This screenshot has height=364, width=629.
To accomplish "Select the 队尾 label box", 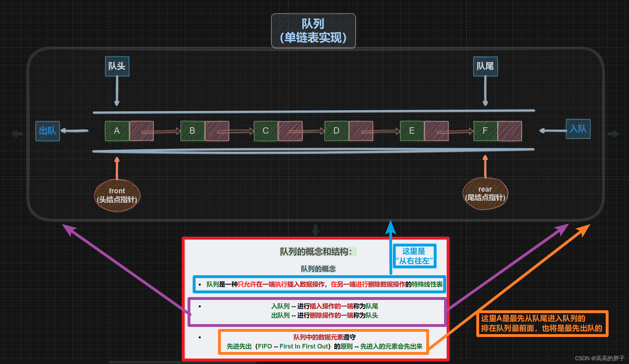I will click(x=485, y=66).
